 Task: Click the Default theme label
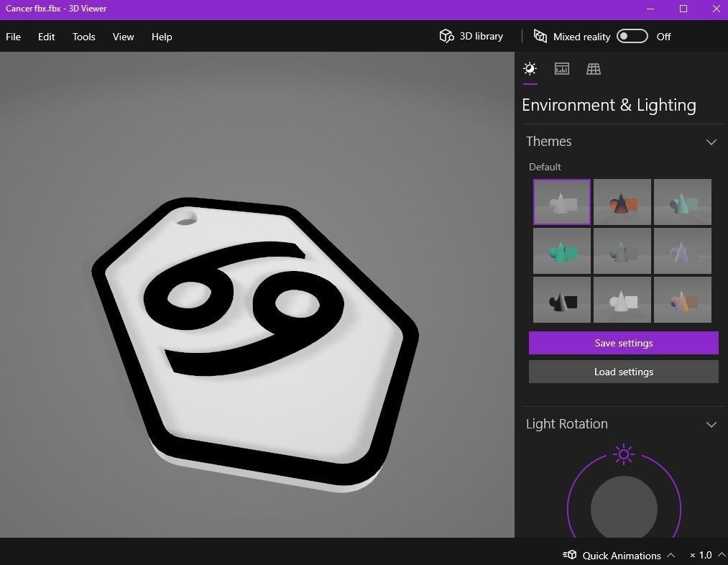[545, 167]
